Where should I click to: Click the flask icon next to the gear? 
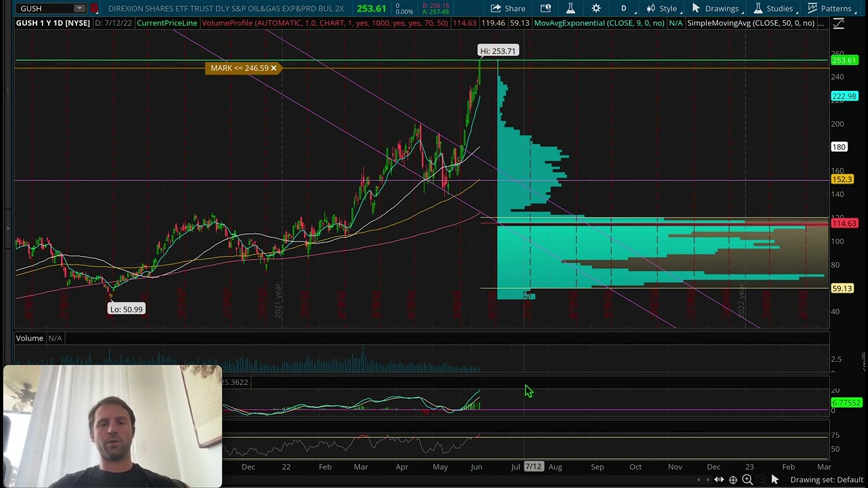(x=570, y=8)
